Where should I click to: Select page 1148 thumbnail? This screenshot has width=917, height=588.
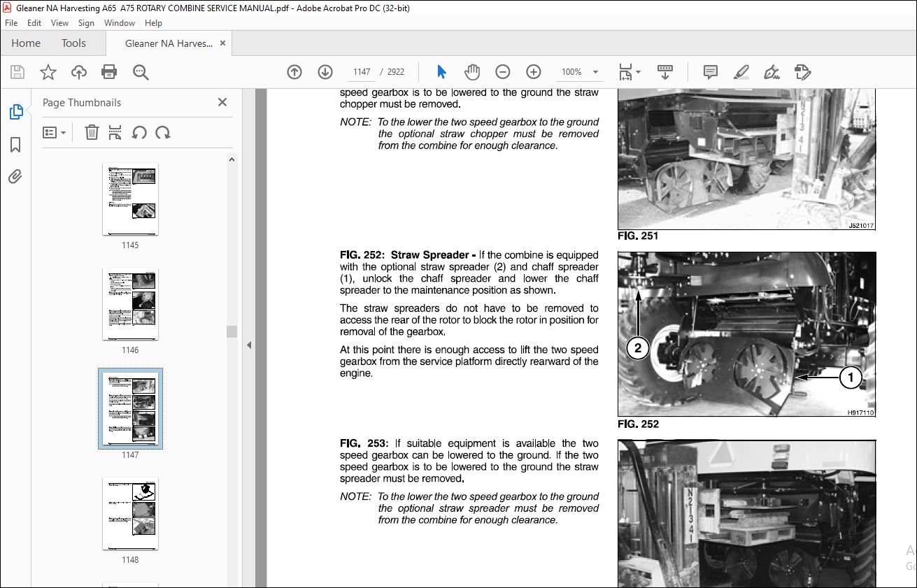[130, 514]
